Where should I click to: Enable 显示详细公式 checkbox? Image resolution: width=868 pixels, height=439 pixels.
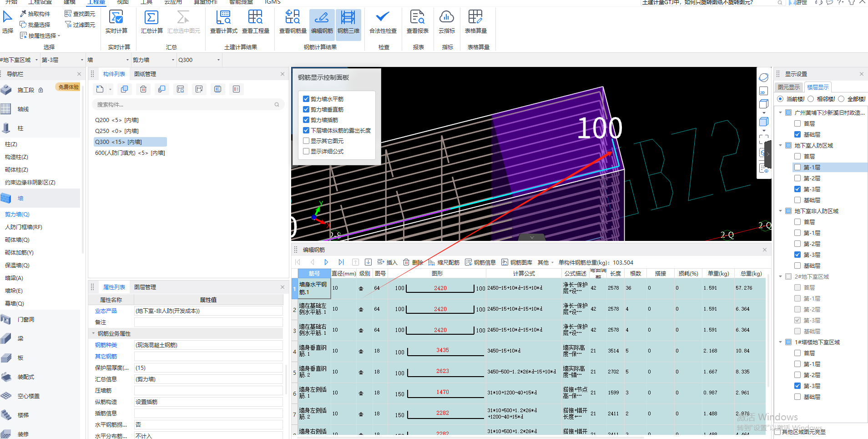[x=306, y=151]
